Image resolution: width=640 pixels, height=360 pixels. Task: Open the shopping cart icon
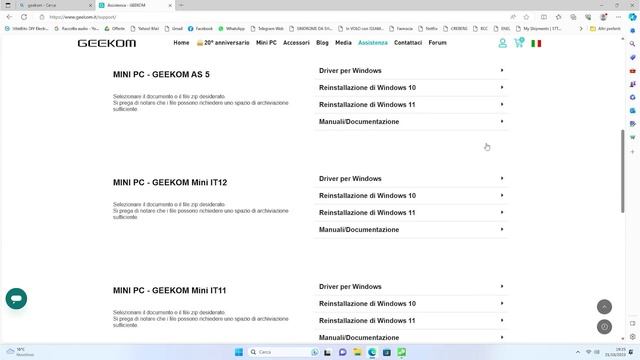pyautogui.click(x=519, y=42)
